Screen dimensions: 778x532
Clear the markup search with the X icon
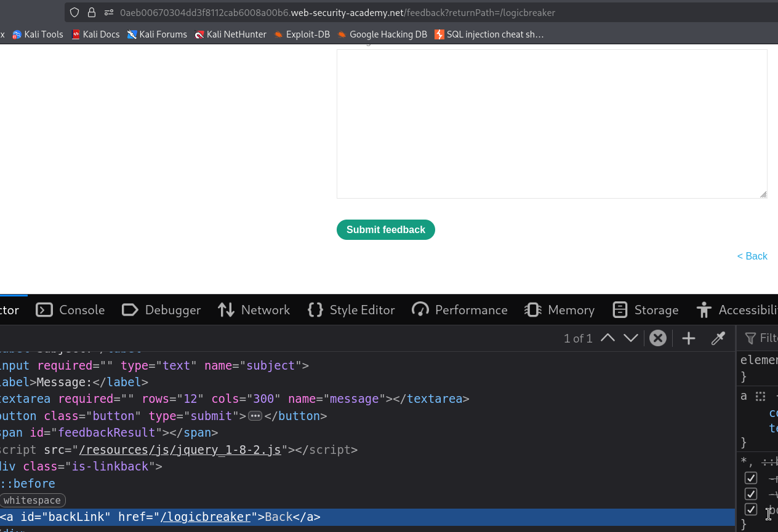click(x=658, y=338)
